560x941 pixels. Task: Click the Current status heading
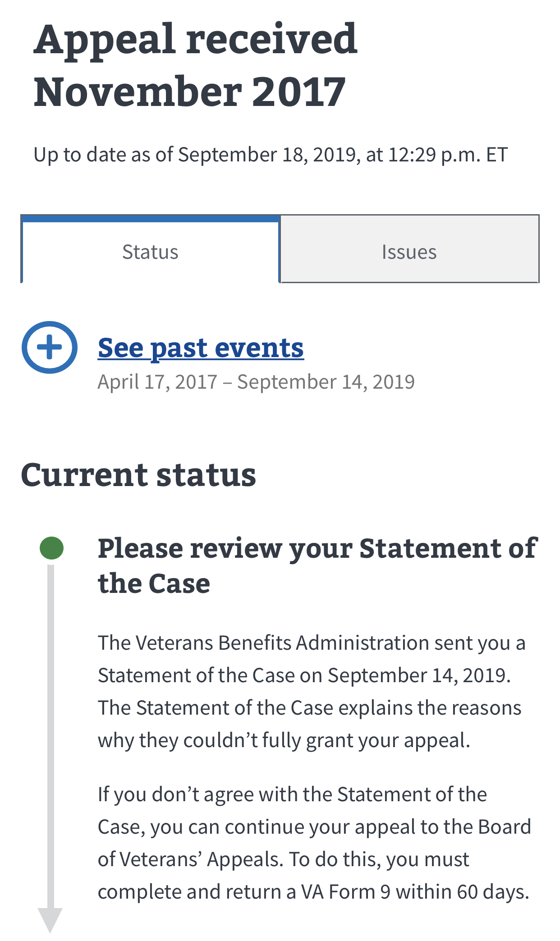(x=138, y=475)
